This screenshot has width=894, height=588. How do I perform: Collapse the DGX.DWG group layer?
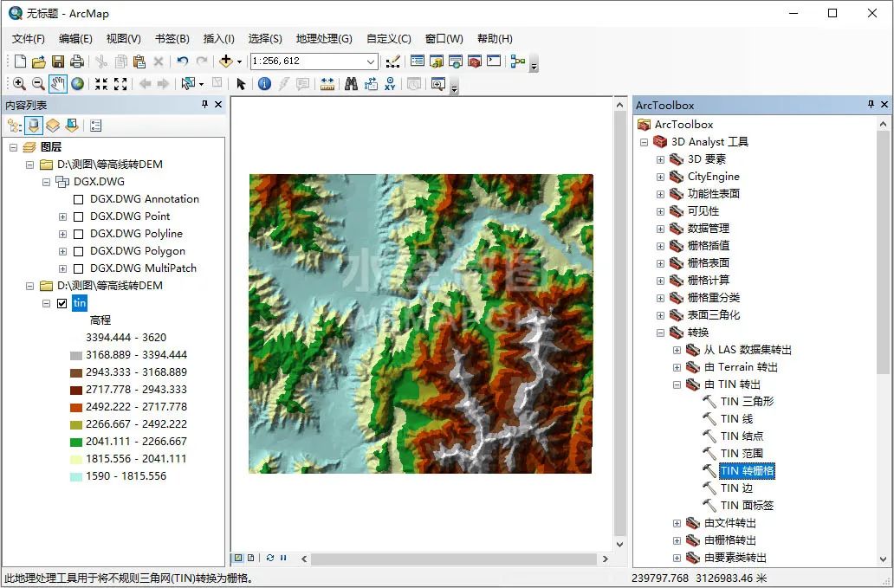coord(46,183)
